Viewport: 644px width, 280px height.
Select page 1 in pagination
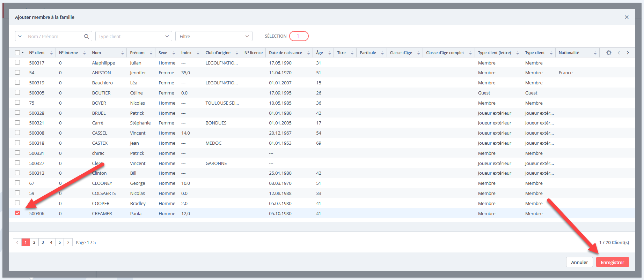click(x=25, y=242)
